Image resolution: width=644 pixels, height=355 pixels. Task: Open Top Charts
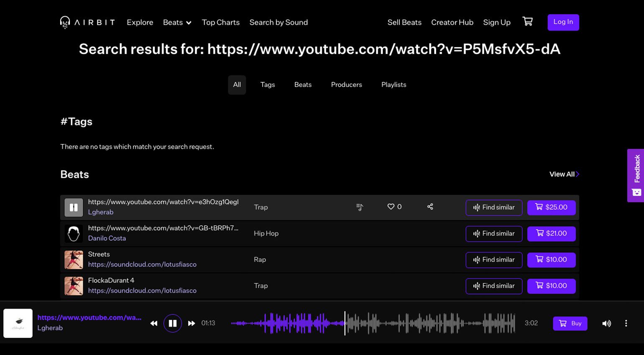click(x=221, y=23)
